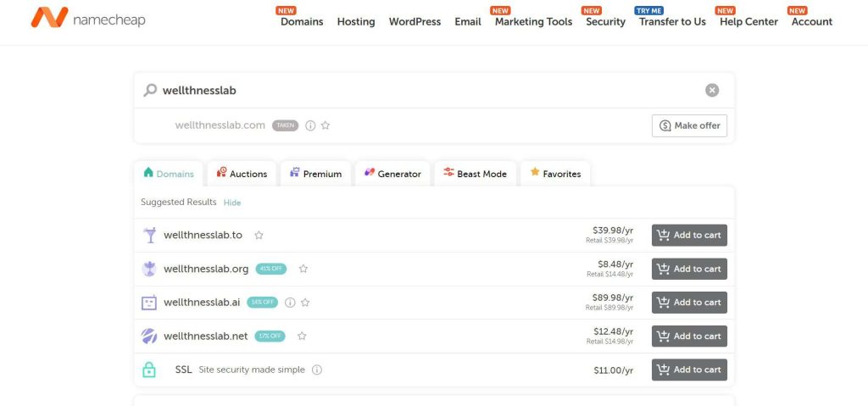Favorite wellthnesslab.net with the star
The width and height of the screenshot is (868, 406).
click(302, 336)
